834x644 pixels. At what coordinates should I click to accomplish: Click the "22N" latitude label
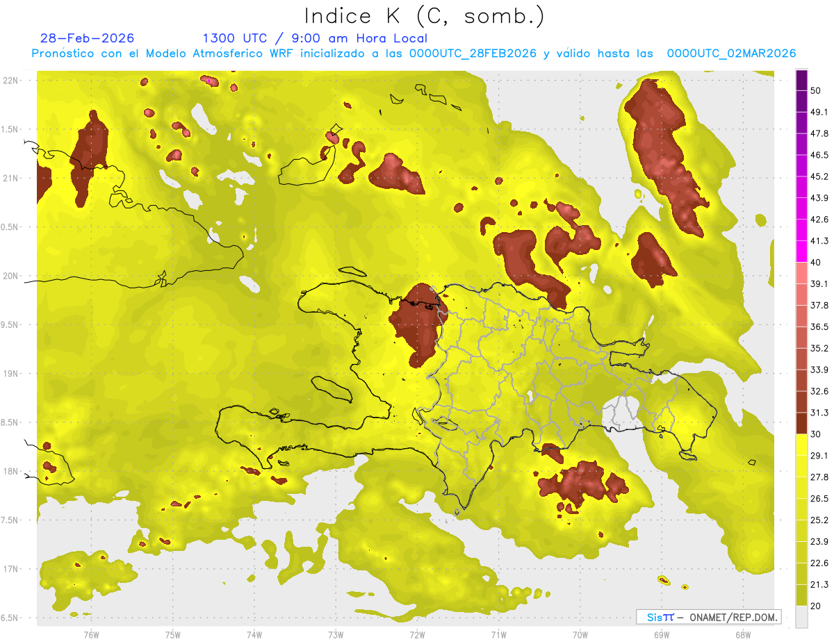pyautogui.click(x=10, y=81)
